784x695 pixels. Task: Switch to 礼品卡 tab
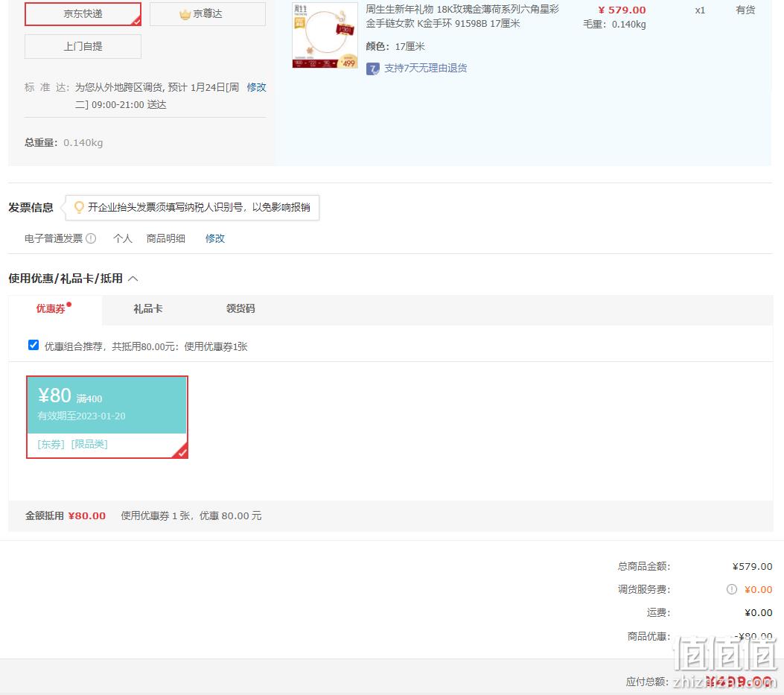tap(148, 308)
